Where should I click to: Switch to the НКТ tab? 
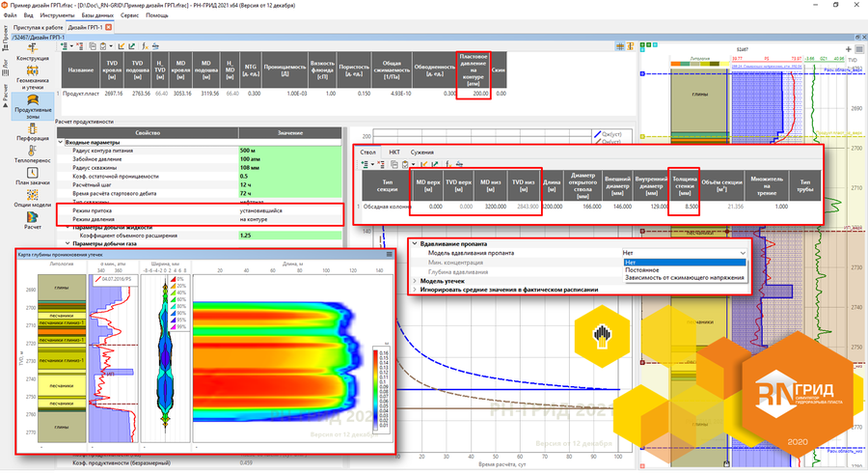(394, 153)
